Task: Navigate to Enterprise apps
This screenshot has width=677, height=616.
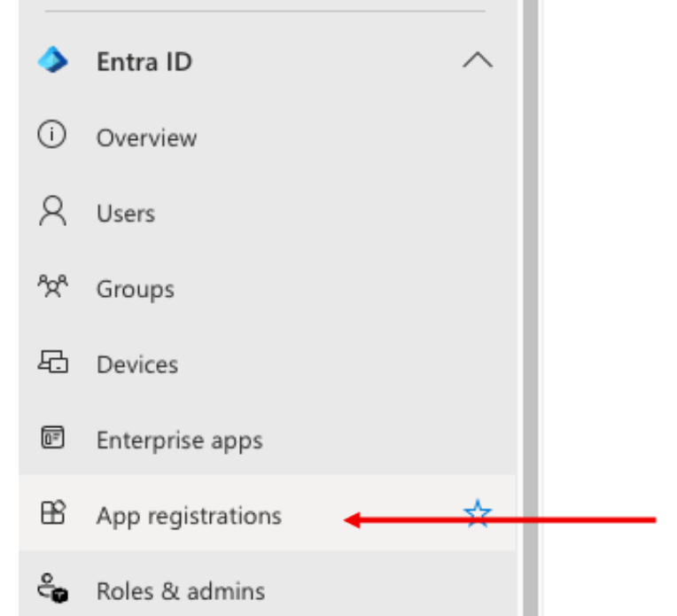Action: pyautogui.click(x=180, y=441)
